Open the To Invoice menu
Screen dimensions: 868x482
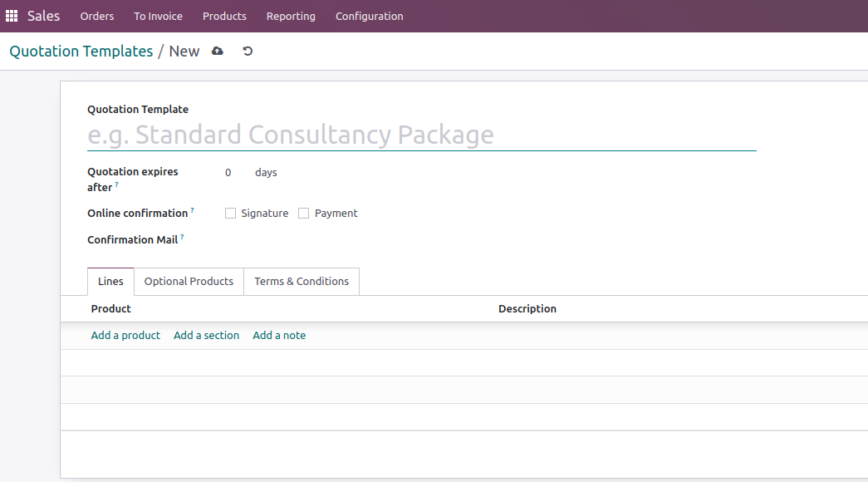click(158, 16)
